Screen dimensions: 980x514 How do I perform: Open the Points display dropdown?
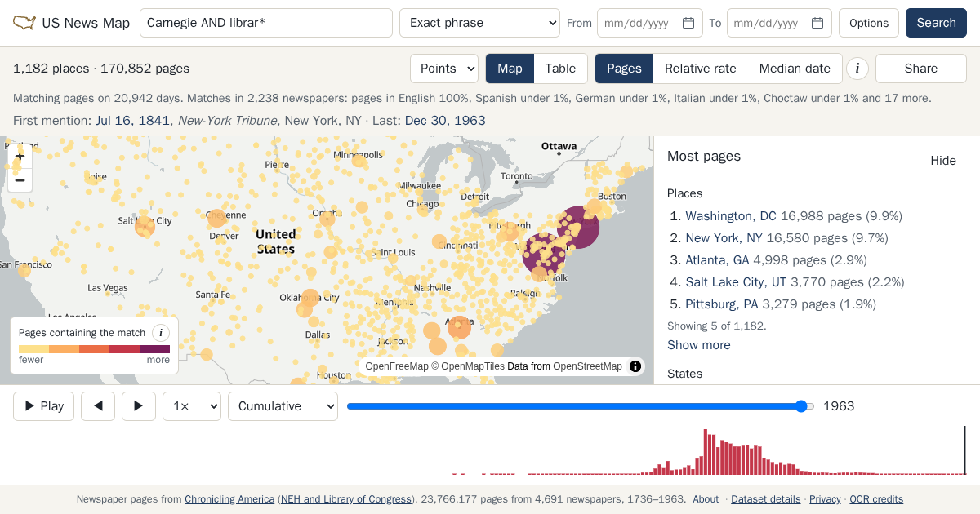click(x=444, y=69)
